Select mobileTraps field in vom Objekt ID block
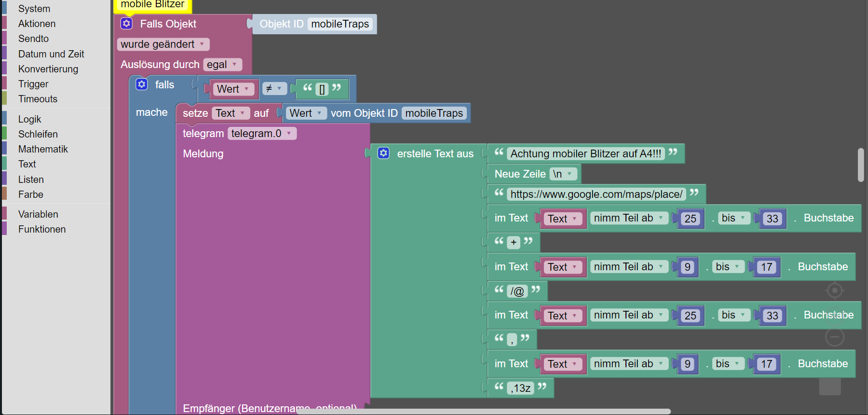The image size is (868, 415). (x=434, y=113)
